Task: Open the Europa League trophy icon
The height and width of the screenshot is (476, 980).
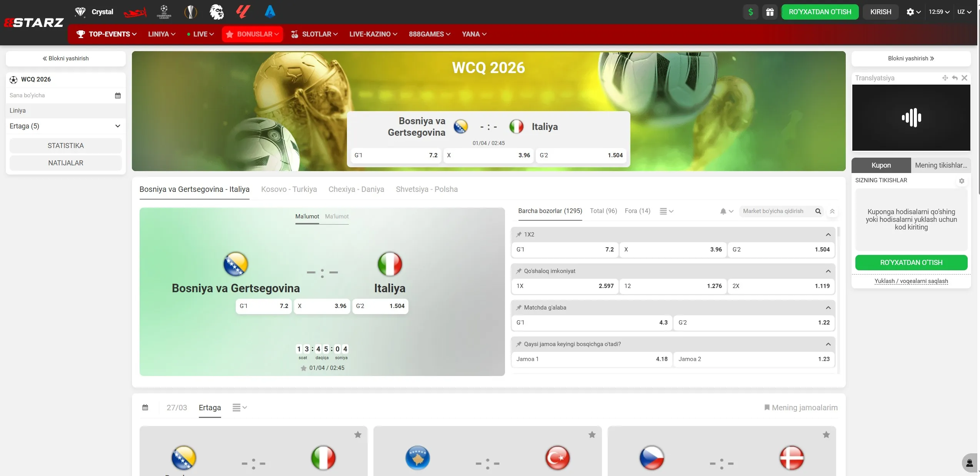Action: pyautogui.click(x=190, y=12)
